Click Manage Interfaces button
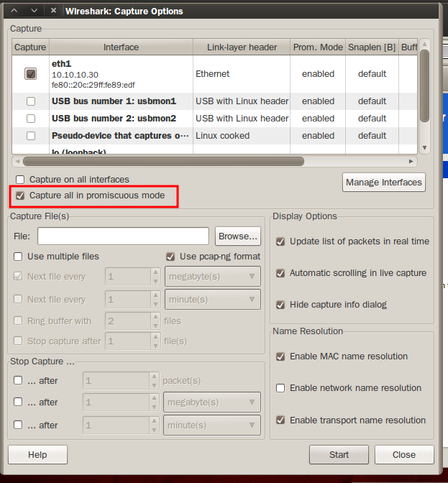The image size is (448, 483). pyautogui.click(x=384, y=183)
